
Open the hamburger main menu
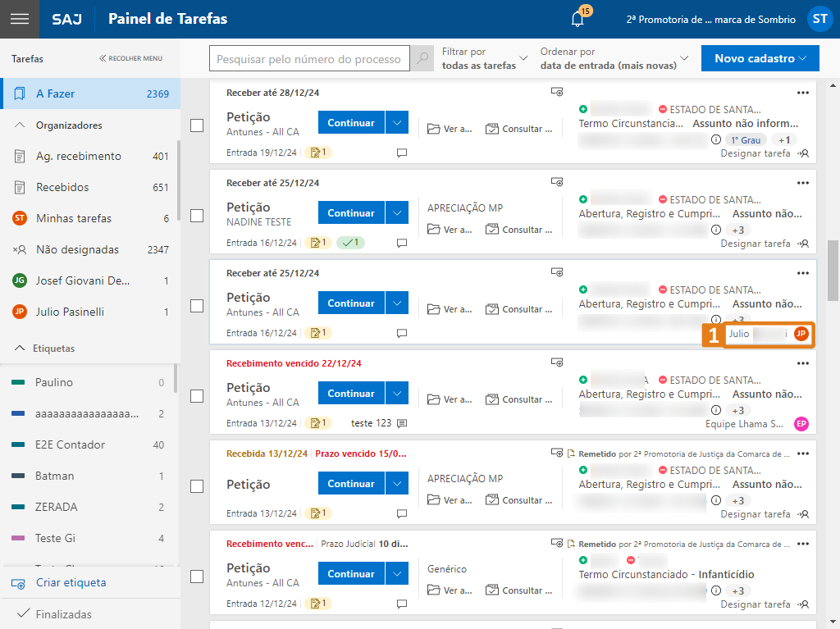point(19,19)
